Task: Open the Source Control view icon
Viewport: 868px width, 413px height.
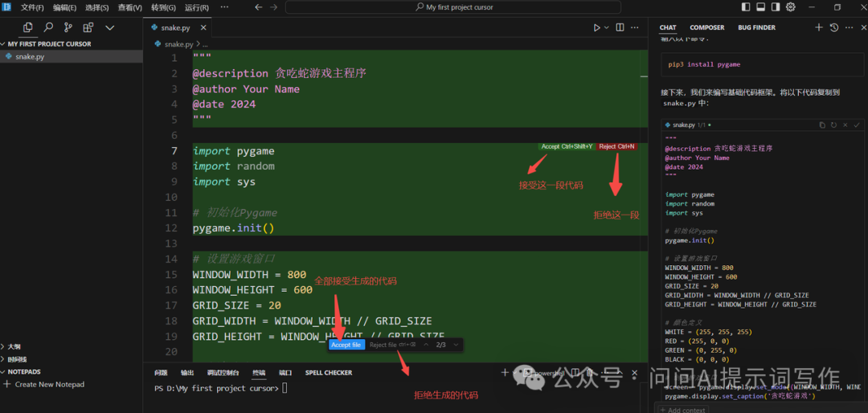Action: point(68,27)
